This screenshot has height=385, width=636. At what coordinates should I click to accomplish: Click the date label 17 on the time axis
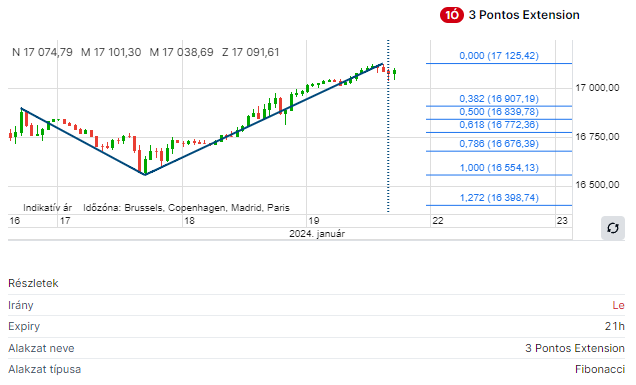click(x=65, y=221)
